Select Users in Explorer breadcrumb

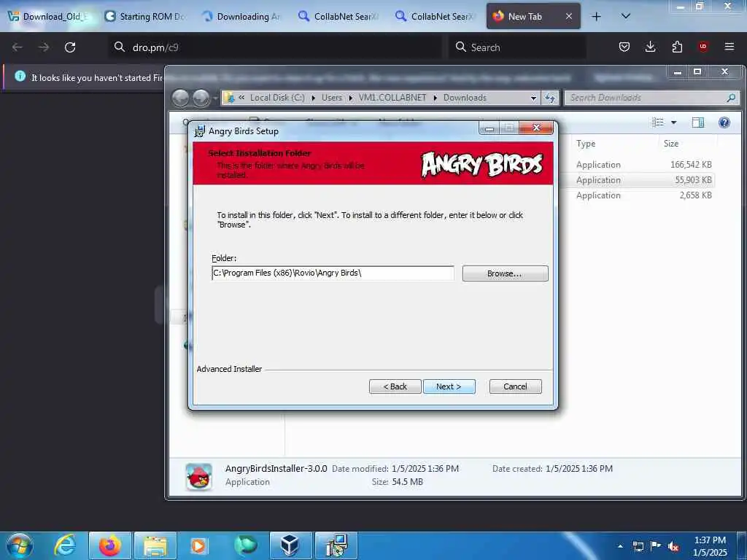[x=332, y=98]
